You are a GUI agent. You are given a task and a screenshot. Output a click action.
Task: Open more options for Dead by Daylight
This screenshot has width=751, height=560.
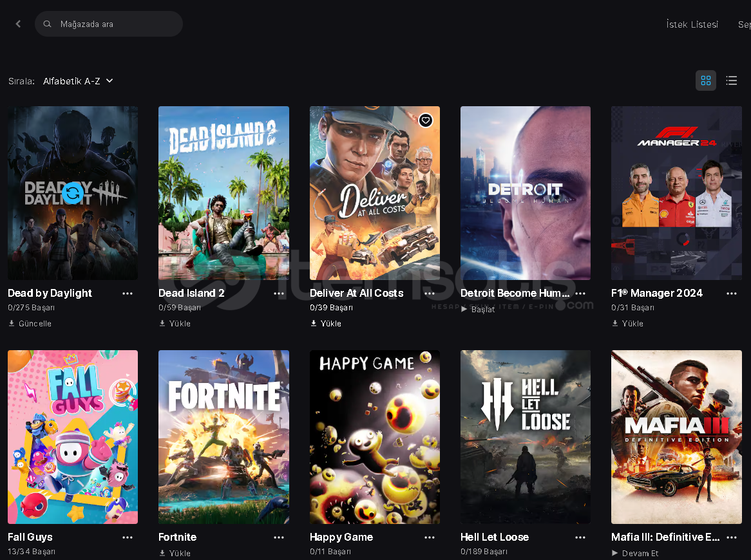click(128, 294)
